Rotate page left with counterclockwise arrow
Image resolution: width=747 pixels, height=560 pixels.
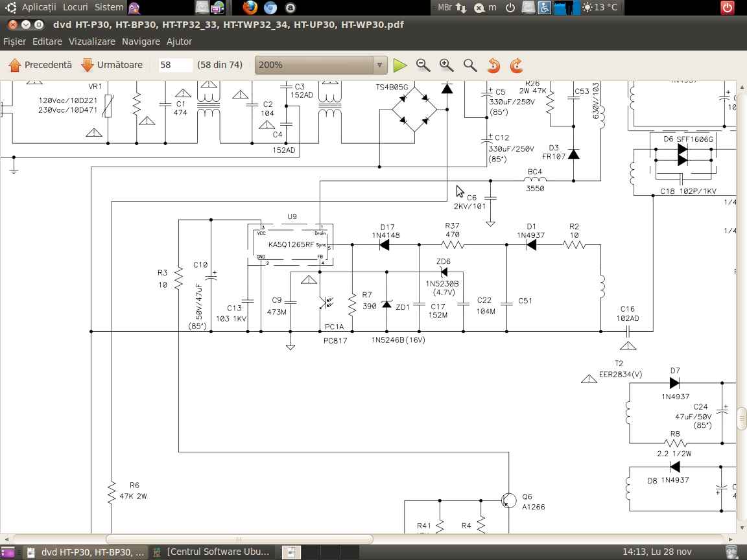493,65
